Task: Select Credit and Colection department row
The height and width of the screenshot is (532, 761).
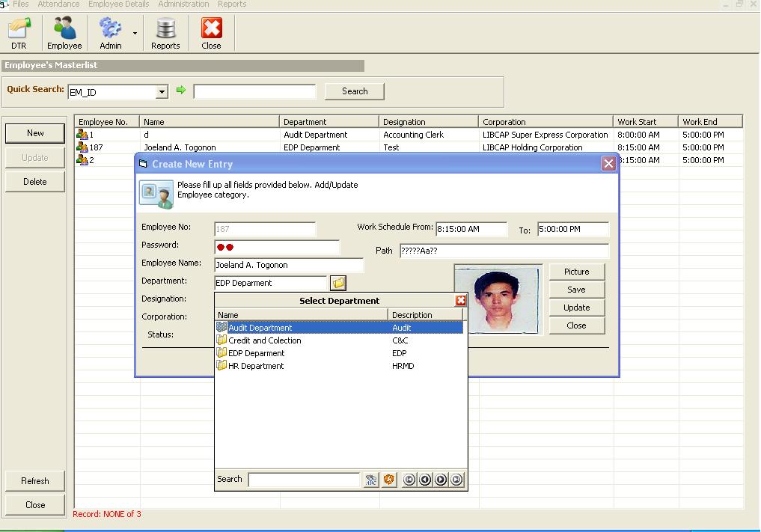Action: (265, 340)
